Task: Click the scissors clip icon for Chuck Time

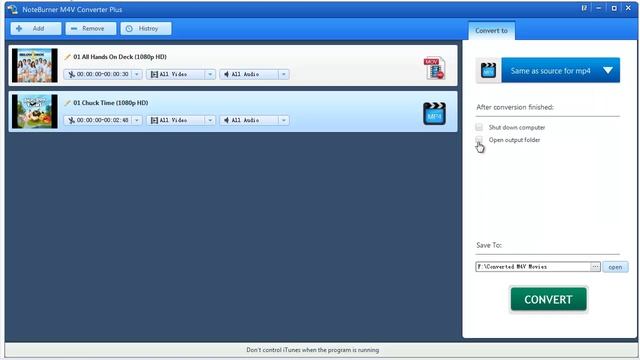Action: pyautogui.click(x=71, y=120)
